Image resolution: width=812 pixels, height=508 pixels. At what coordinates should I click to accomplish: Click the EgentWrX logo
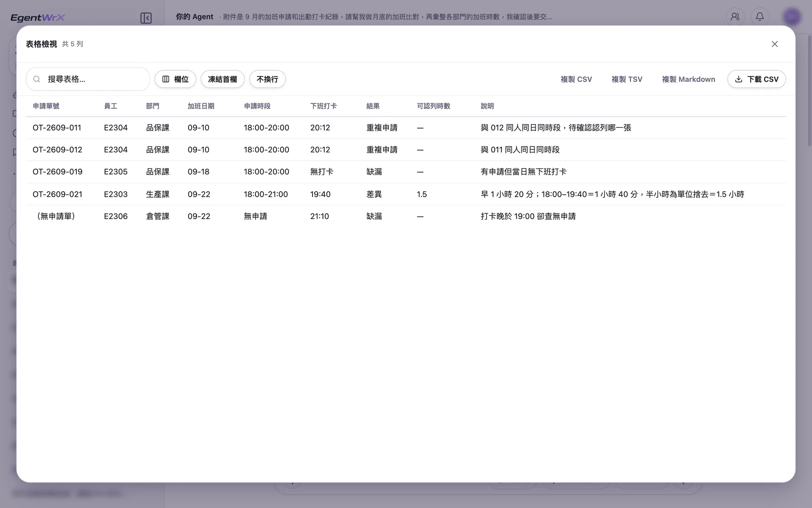click(x=38, y=18)
